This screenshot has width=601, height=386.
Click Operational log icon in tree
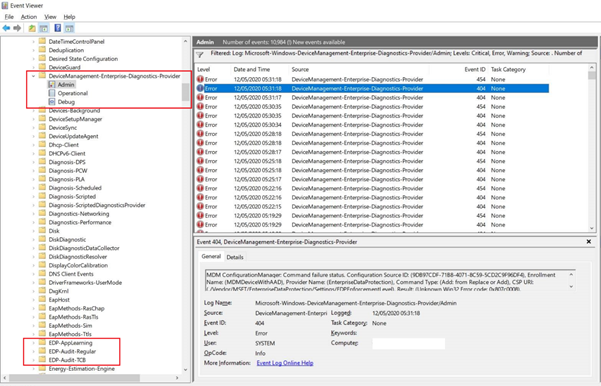click(52, 93)
